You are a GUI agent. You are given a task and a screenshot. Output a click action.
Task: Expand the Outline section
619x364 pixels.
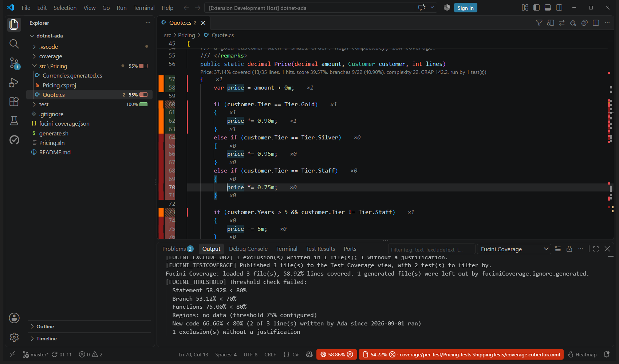pos(89,327)
